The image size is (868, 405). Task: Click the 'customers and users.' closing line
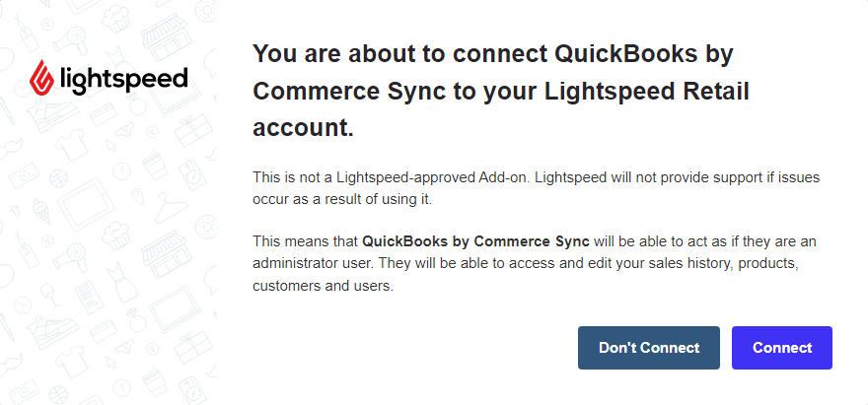[x=323, y=286]
